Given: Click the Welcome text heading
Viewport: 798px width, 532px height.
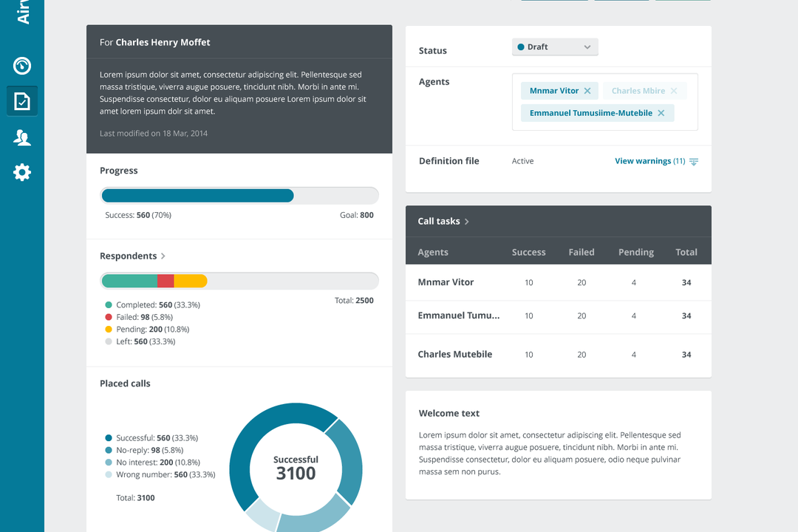Looking at the screenshot, I should (x=449, y=413).
